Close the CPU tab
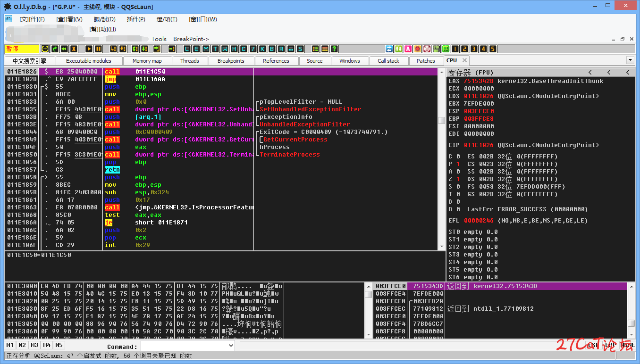This screenshot has width=640, height=364. tap(464, 60)
